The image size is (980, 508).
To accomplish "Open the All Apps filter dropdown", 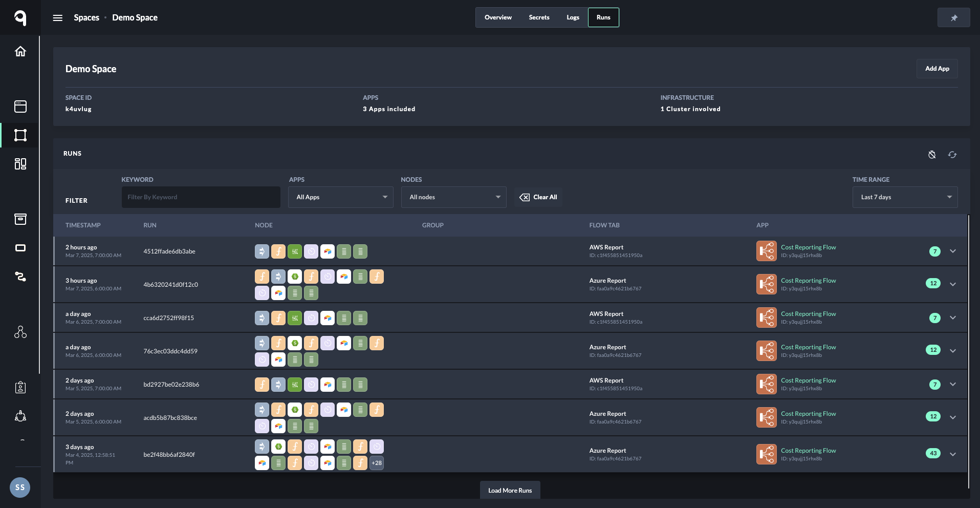I will coord(341,197).
